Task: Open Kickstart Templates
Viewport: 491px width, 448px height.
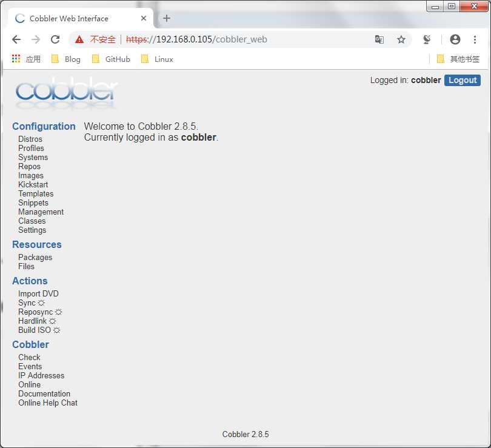Action: pos(36,189)
